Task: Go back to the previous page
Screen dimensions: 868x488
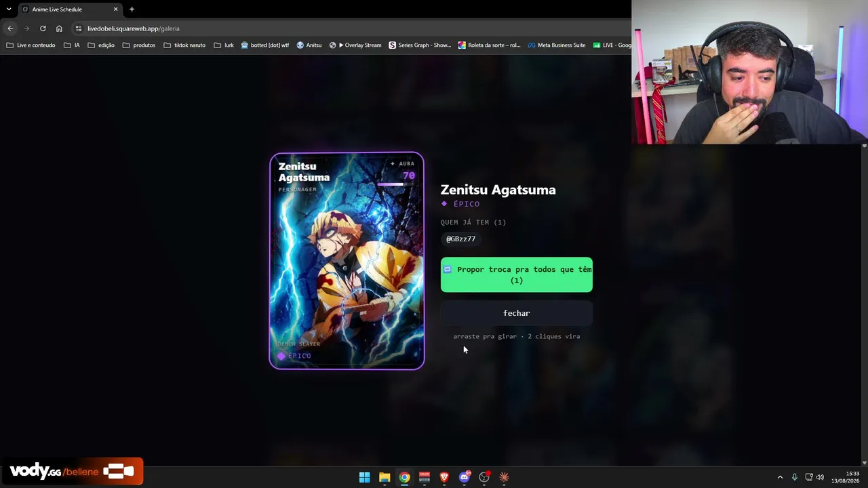Action: [x=10, y=28]
